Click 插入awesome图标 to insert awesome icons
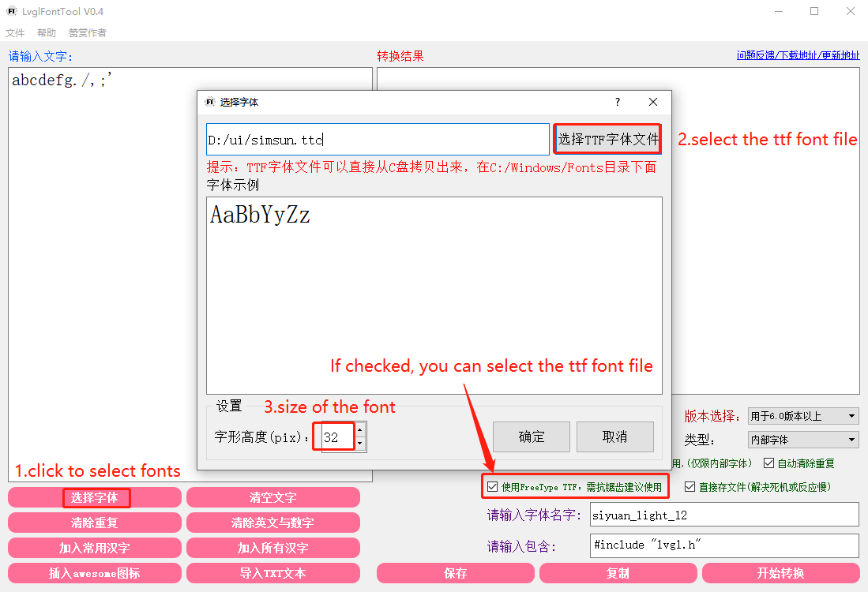 (x=95, y=573)
